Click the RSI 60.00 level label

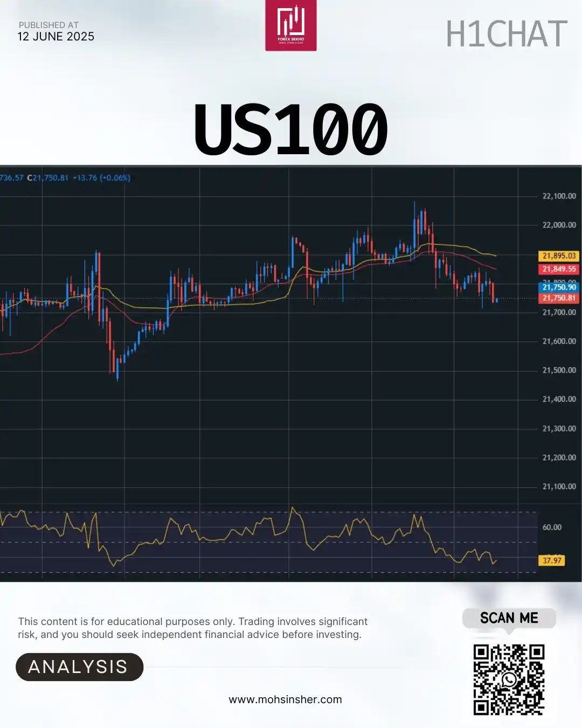[x=552, y=527]
